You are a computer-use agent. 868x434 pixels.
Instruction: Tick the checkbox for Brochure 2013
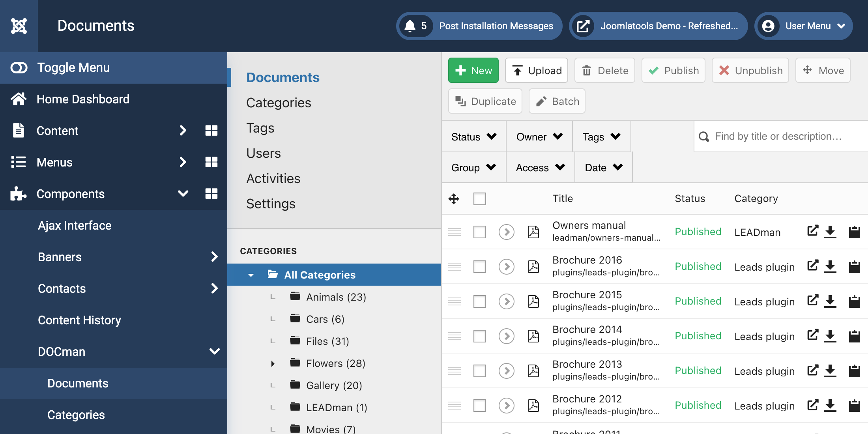tap(480, 371)
